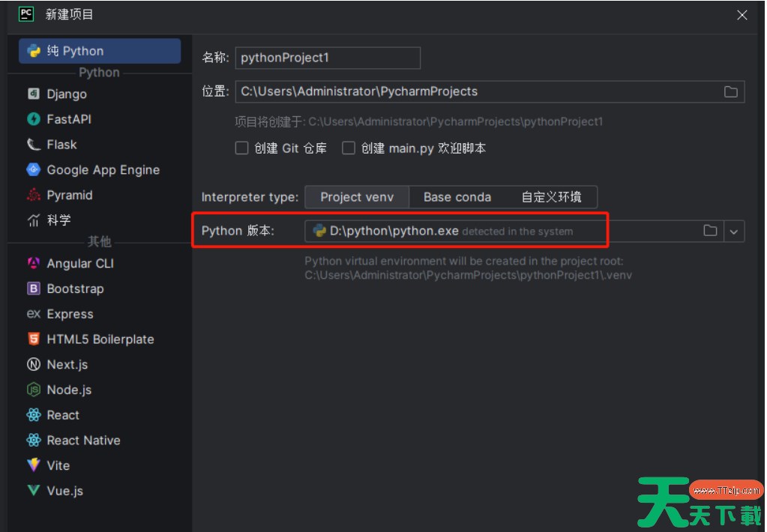Browse for project location folder
Image resolution: width=767 pixels, height=532 pixels.
(x=730, y=92)
